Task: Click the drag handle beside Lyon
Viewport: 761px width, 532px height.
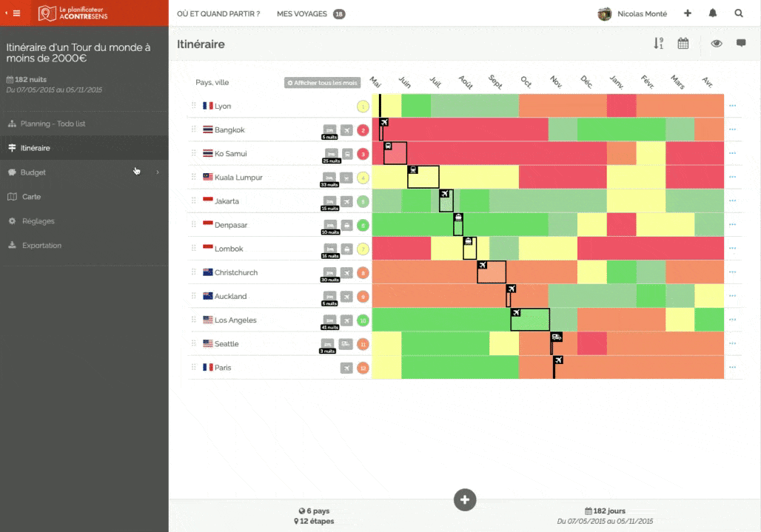Action: point(194,105)
